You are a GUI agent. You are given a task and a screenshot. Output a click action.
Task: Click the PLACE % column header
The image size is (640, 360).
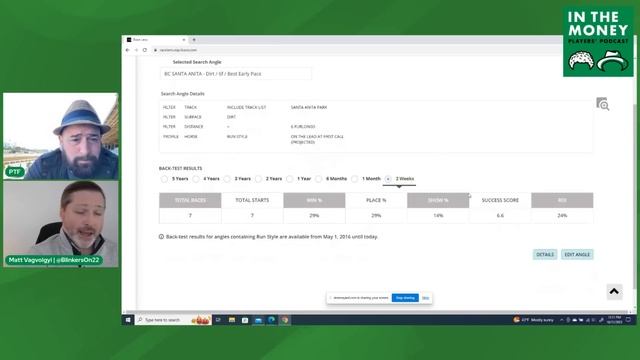click(376, 200)
